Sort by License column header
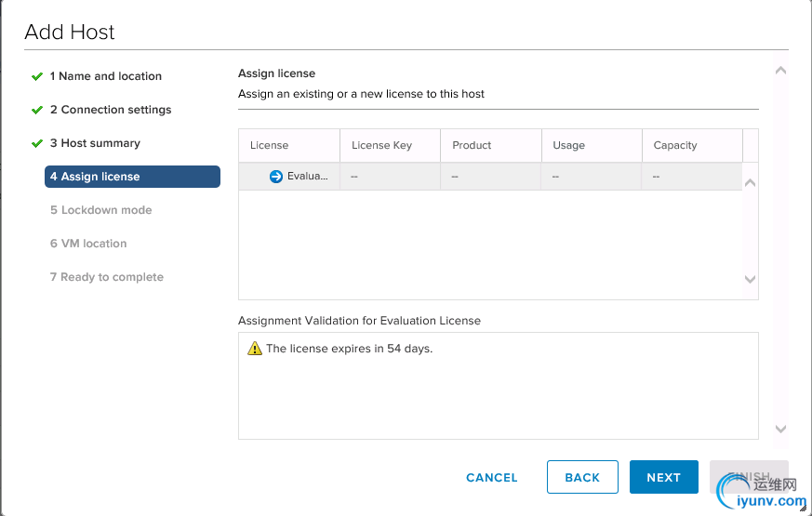Image resolution: width=812 pixels, height=516 pixels. point(289,145)
